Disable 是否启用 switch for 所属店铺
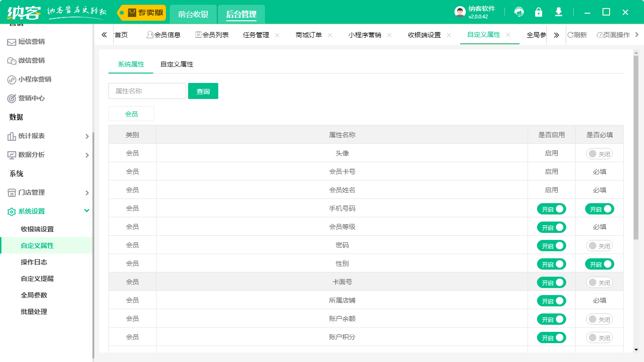The width and height of the screenshot is (644, 362). [x=552, y=301]
